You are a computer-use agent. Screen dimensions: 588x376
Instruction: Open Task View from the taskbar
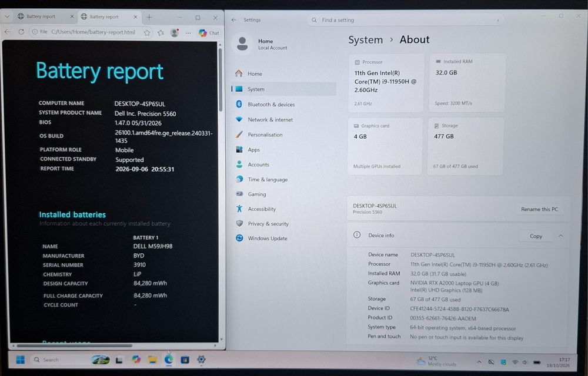[x=119, y=360]
